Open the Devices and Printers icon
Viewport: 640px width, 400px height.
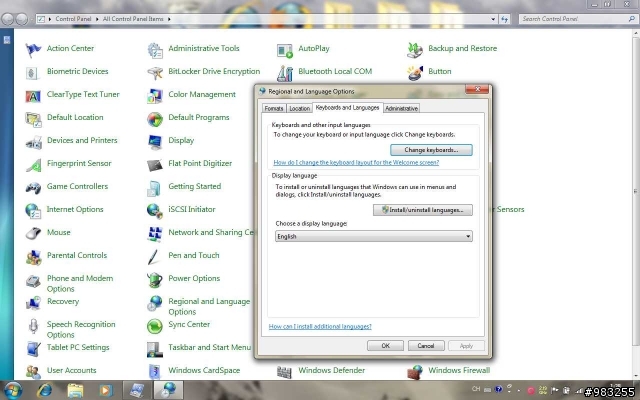33,142
